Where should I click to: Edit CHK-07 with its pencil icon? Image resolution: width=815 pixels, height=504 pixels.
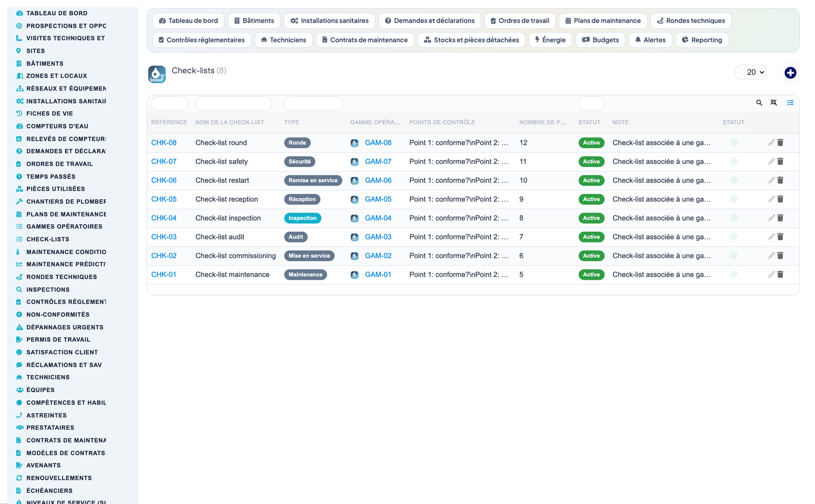click(x=771, y=161)
